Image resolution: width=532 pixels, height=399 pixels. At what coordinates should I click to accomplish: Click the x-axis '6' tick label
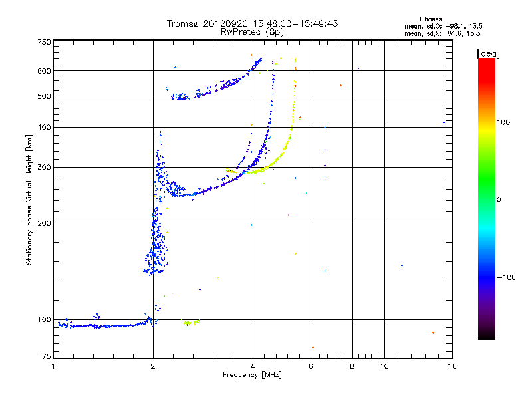311,366
